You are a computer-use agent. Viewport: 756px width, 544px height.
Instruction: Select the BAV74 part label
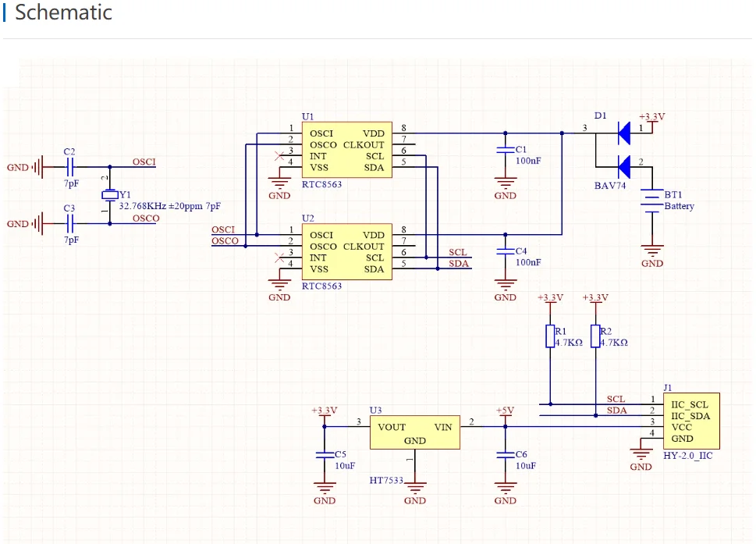(610, 185)
